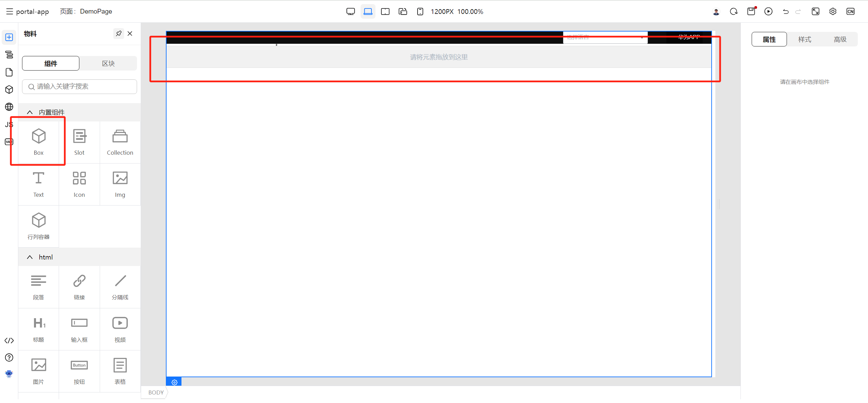Click the BODY breadcrumb
This screenshot has width=868, height=403.
pyautogui.click(x=156, y=392)
